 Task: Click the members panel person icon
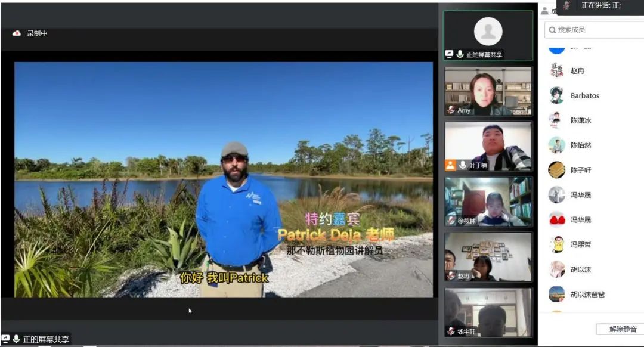pos(544,11)
